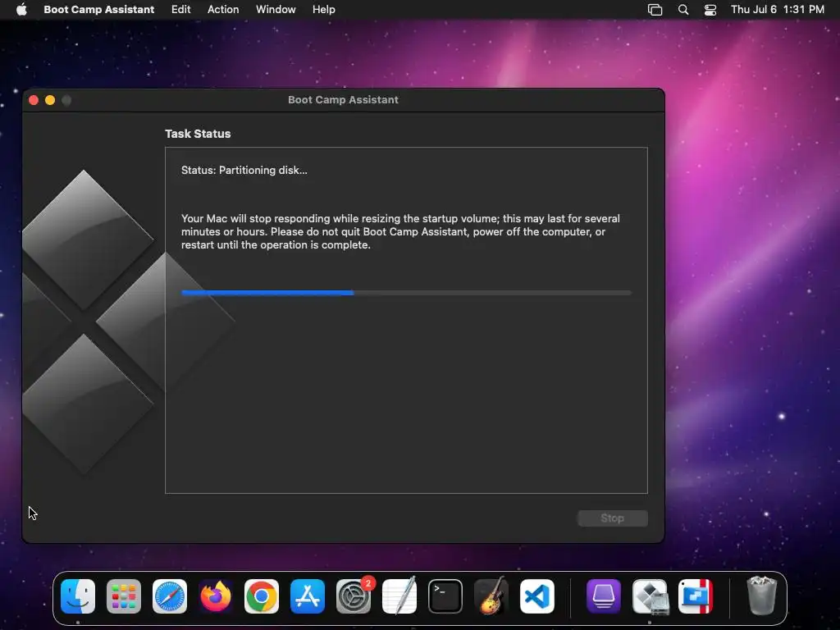Open Control Center in the menu bar
The width and height of the screenshot is (840, 630).
tap(710, 9)
